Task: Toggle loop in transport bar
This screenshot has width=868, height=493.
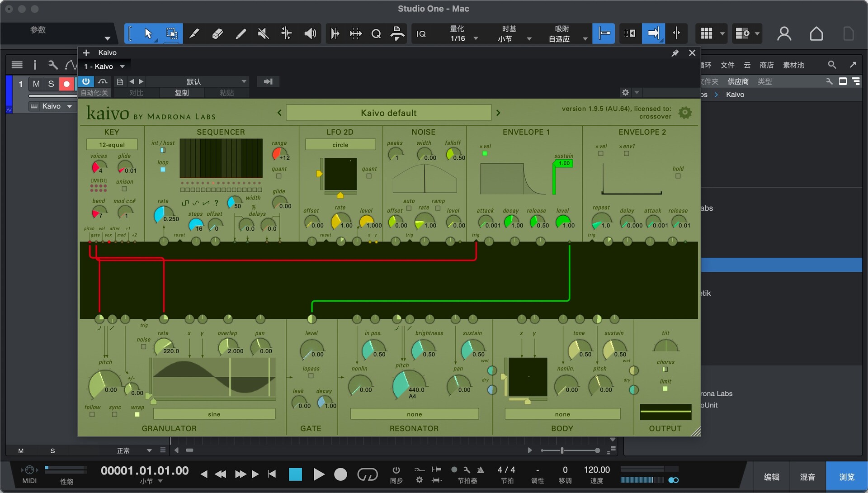Action: tap(367, 474)
